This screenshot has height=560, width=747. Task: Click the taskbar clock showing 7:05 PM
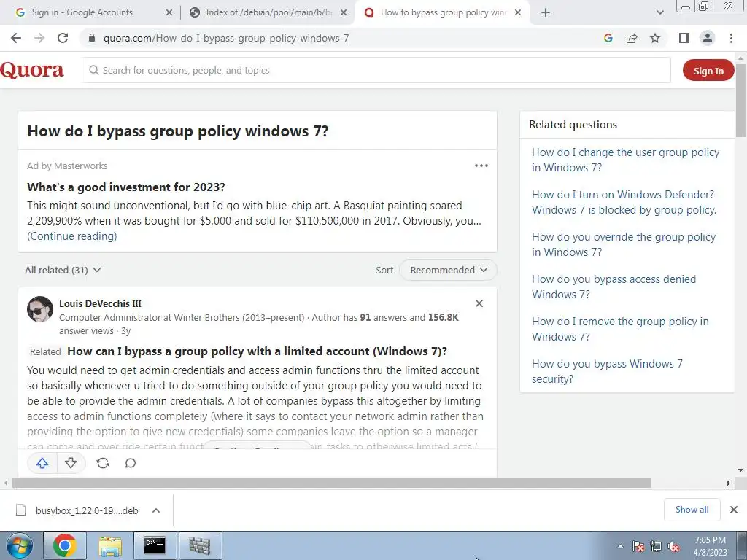(x=710, y=546)
